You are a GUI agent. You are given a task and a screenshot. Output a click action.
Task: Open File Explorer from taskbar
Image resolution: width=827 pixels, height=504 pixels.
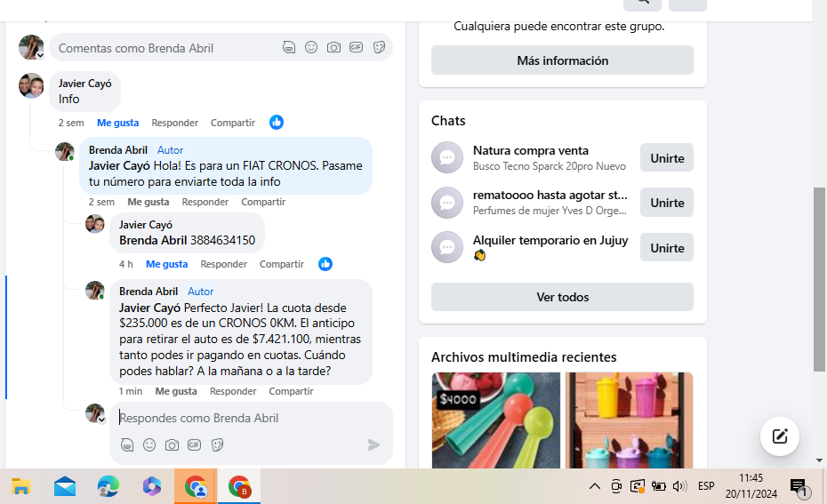click(20, 486)
